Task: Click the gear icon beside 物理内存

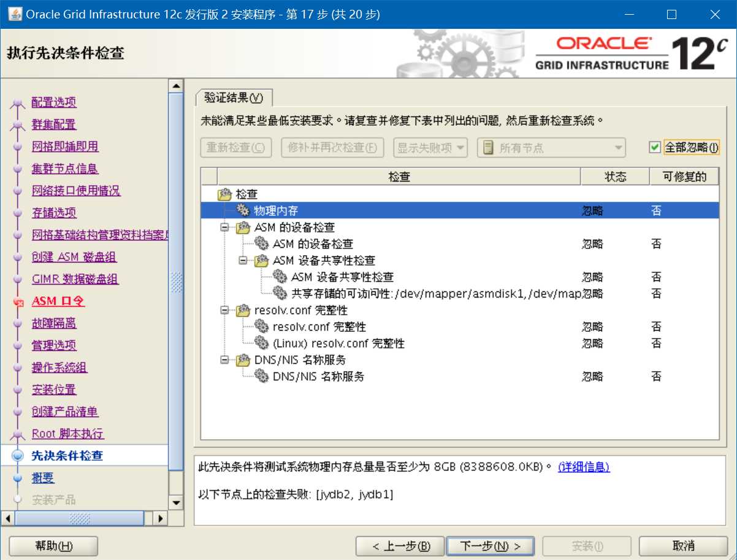Action: [243, 210]
